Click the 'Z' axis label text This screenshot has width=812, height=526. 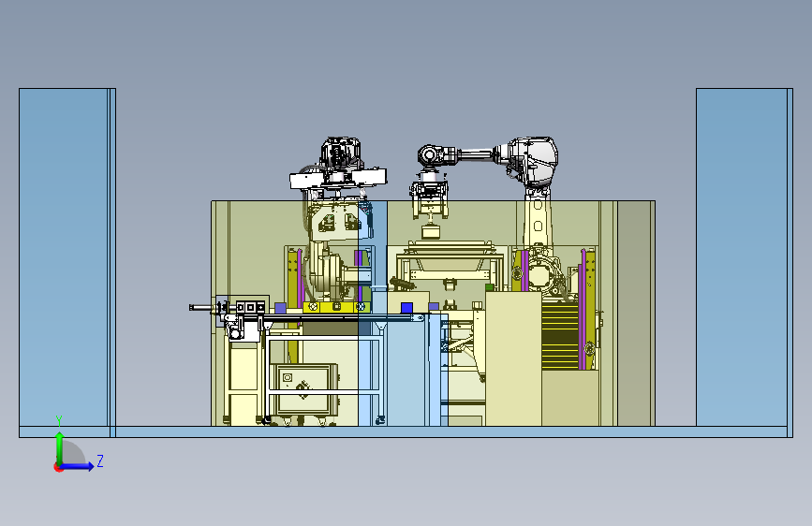[x=100, y=460]
